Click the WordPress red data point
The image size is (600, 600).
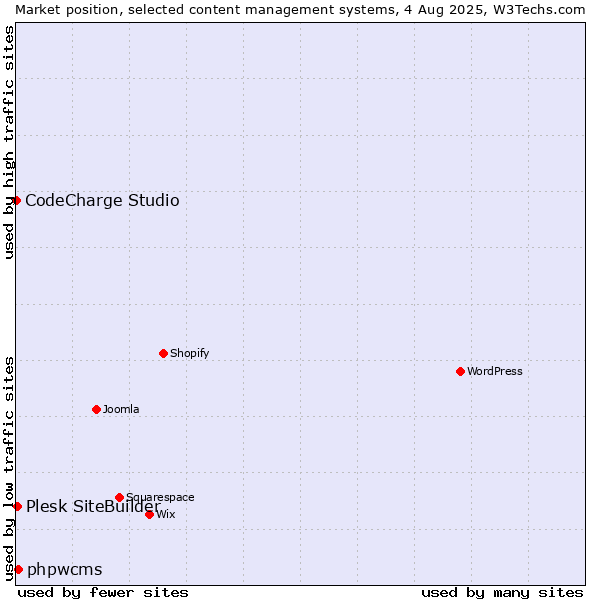point(460,371)
